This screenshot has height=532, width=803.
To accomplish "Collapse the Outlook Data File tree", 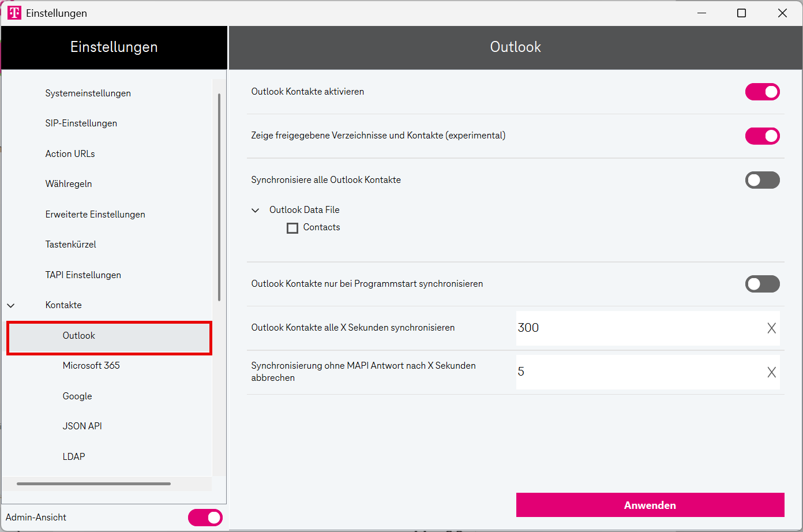I will 256,211.
